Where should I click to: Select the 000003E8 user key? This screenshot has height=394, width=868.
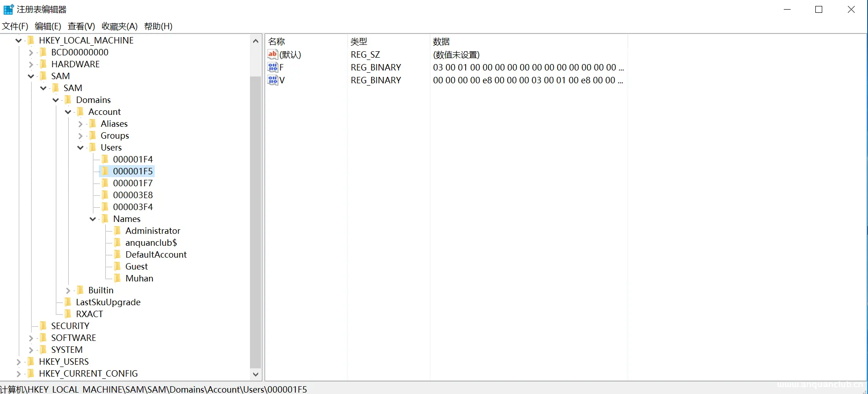(133, 195)
